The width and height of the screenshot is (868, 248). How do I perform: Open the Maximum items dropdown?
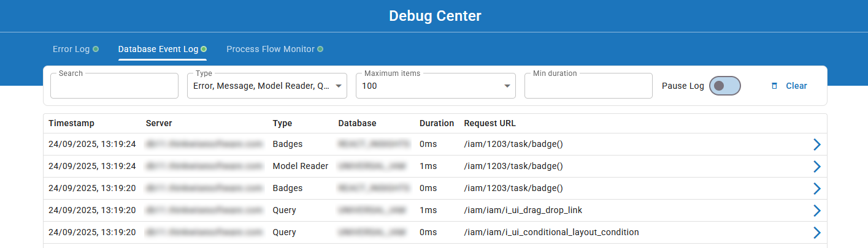click(x=507, y=86)
